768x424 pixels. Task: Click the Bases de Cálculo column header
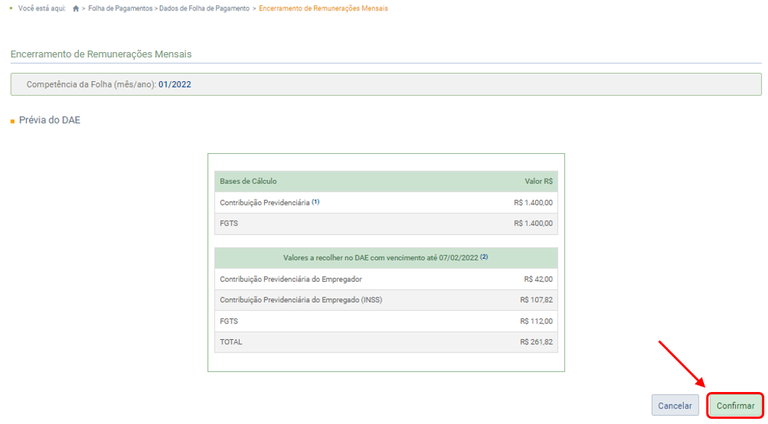[248, 181]
